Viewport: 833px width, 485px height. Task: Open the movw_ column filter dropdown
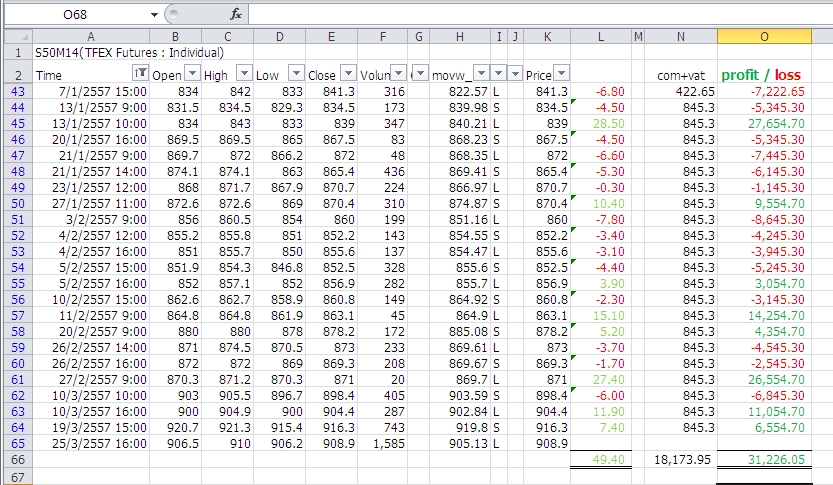tap(481, 73)
